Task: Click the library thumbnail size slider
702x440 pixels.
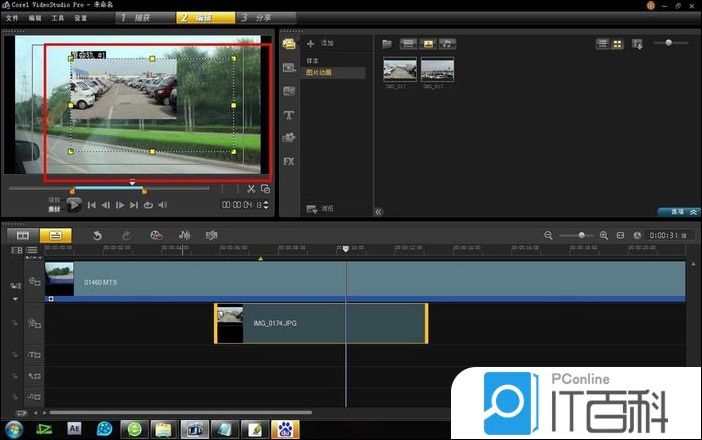Action: (669, 43)
